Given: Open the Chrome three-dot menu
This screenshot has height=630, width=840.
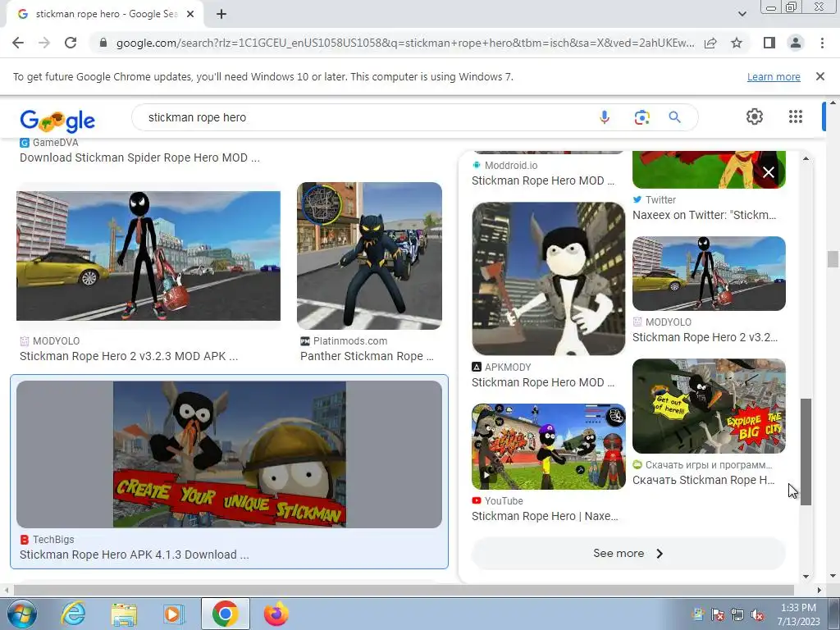Looking at the screenshot, I should point(822,43).
